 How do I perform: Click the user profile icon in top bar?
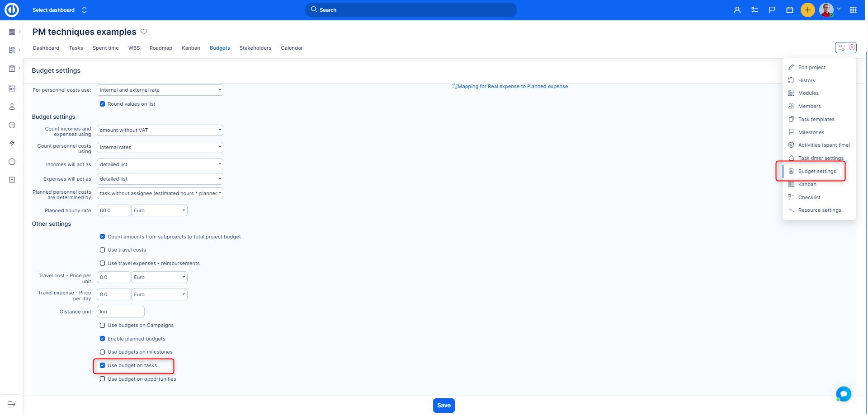pos(737,10)
